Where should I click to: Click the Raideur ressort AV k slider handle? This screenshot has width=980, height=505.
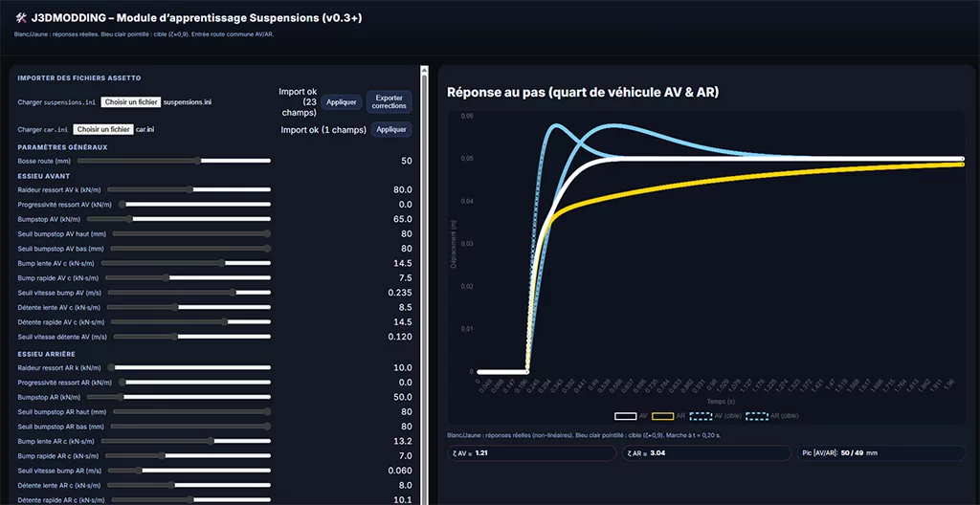(x=191, y=190)
